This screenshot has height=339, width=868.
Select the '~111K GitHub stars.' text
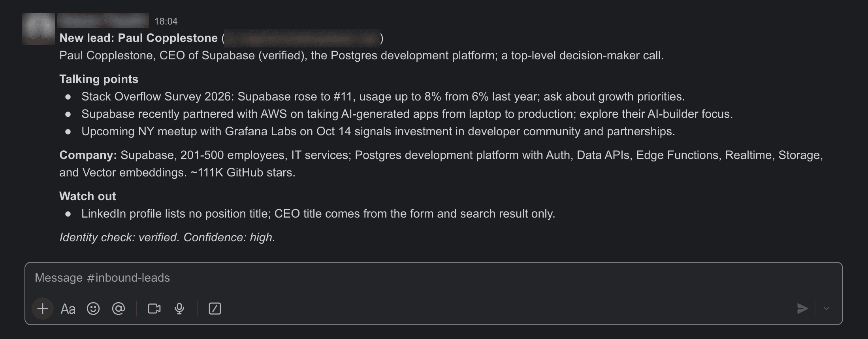pos(243,172)
